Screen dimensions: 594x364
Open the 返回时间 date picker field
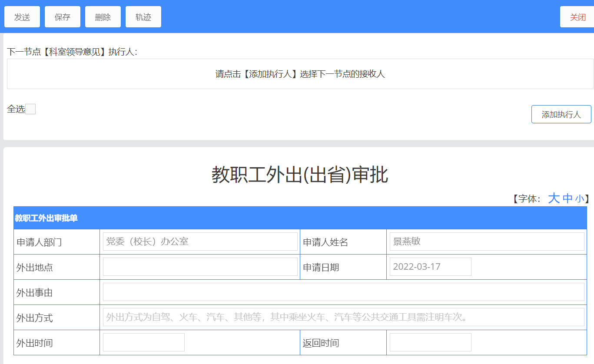click(x=430, y=342)
